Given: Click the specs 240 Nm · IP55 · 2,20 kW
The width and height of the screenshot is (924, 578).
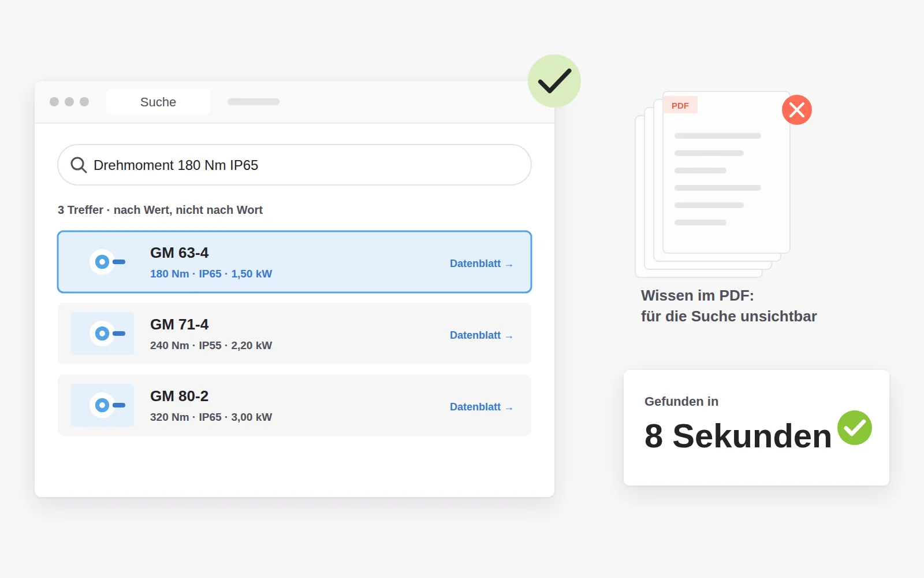Looking at the screenshot, I should pyautogui.click(x=211, y=346).
